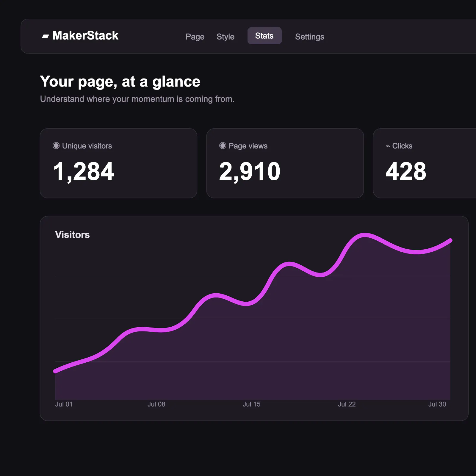This screenshot has width=476, height=476.
Task: Click the 'Your page, at a glance' heading
Action: 120,82
